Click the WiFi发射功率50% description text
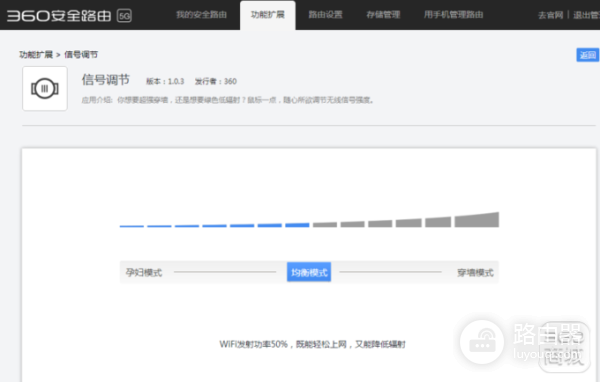Image resolution: width=600 pixels, height=382 pixels. tap(312, 344)
